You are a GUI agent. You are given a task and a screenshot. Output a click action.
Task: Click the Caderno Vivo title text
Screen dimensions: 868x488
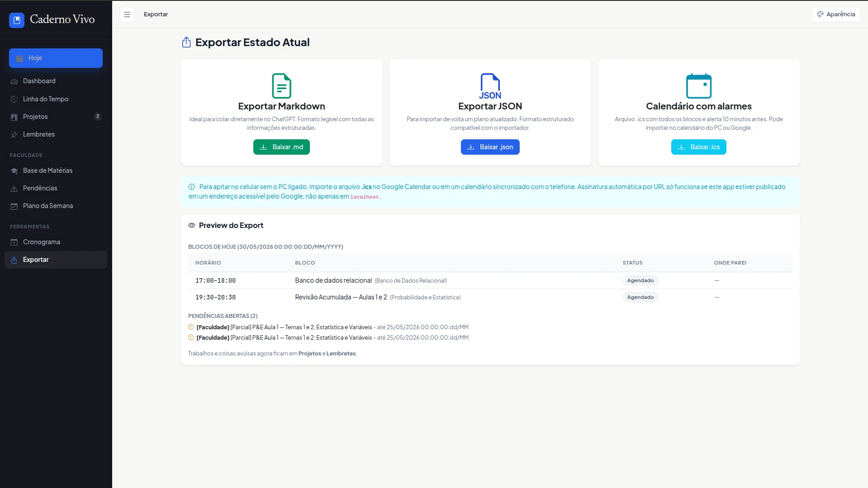pyautogui.click(x=62, y=19)
